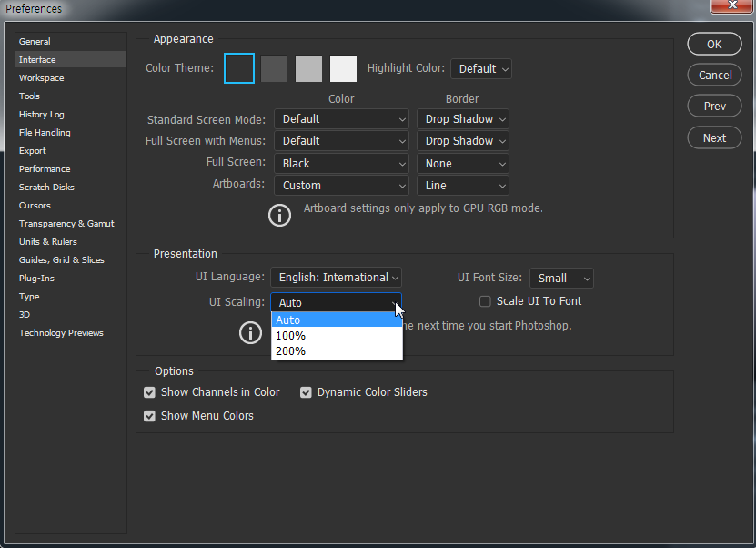Viewport: 756px width, 548px height.
Task: Open Transparency & Gamut preferences category
Action: coord(71,223)
